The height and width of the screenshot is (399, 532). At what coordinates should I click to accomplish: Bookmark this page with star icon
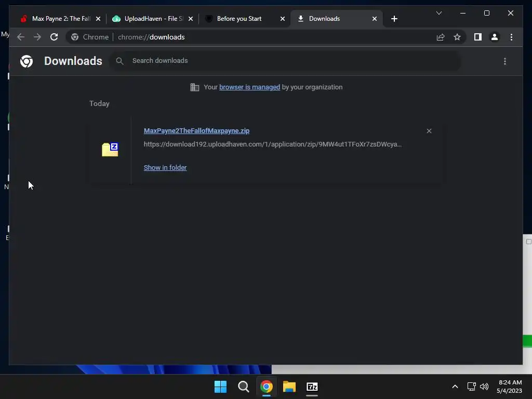(457, 37)
